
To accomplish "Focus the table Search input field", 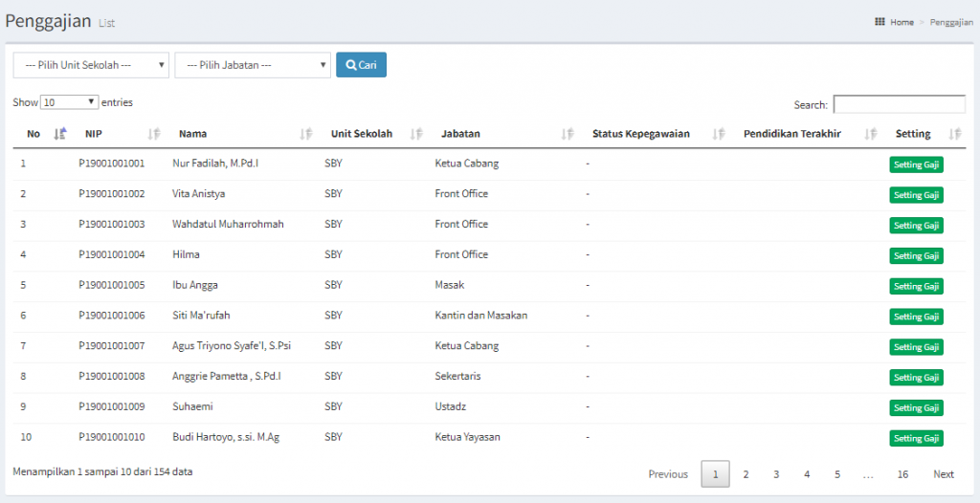I will pyautogui.click(x=900, y=104).
